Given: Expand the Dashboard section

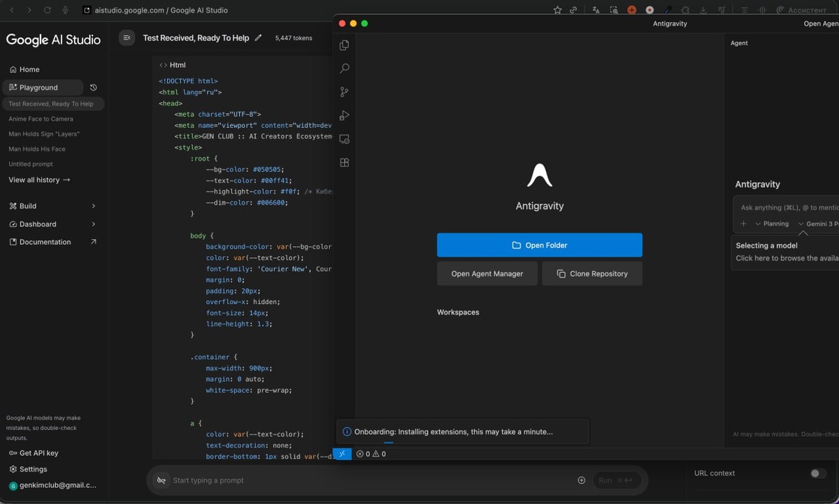Looking at the screenshot, I should click(x=94, y=224).
